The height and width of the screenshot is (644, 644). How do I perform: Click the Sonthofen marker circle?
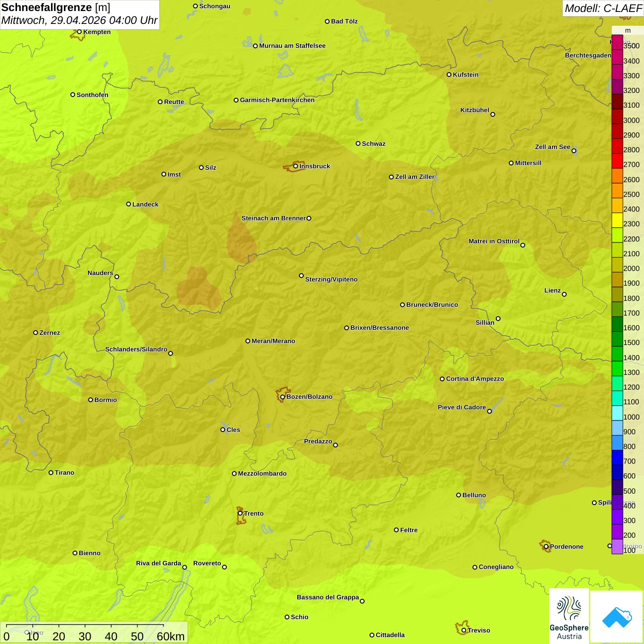pos(73,95)
